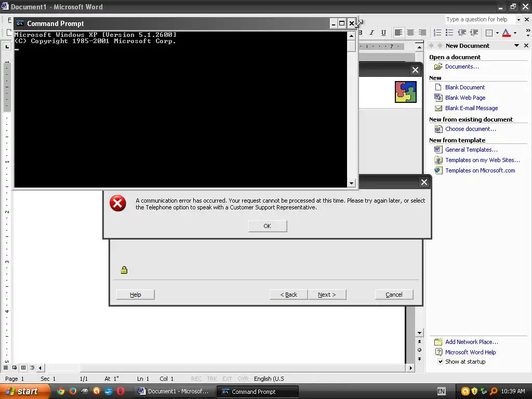Close the New Document task pane
532x399 pixels.
pyautogui.click(x=526, y=46)
